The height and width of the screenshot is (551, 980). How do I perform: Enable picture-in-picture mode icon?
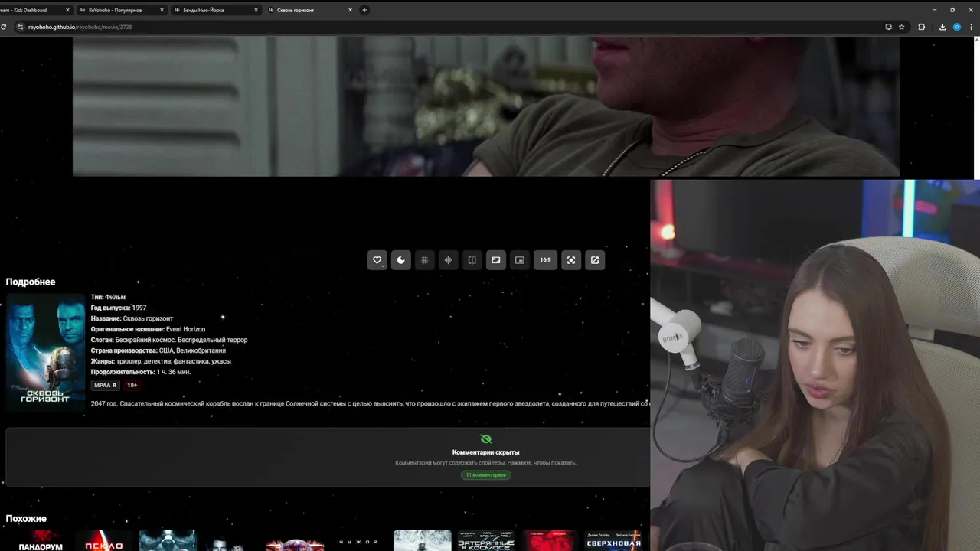point(519,260)
